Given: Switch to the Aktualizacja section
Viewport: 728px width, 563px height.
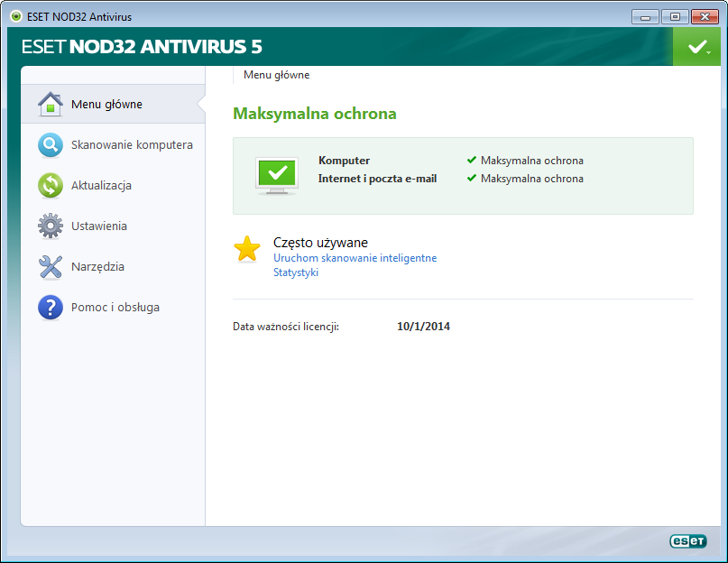Looking at the screenshot, I should 114,185.
